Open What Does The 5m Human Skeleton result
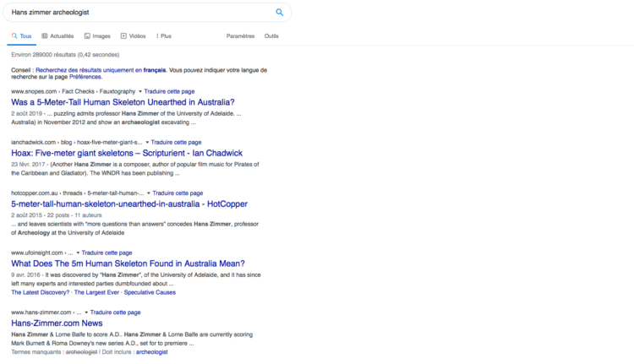This screenshot has width=634, height=364. coord(128,263)
